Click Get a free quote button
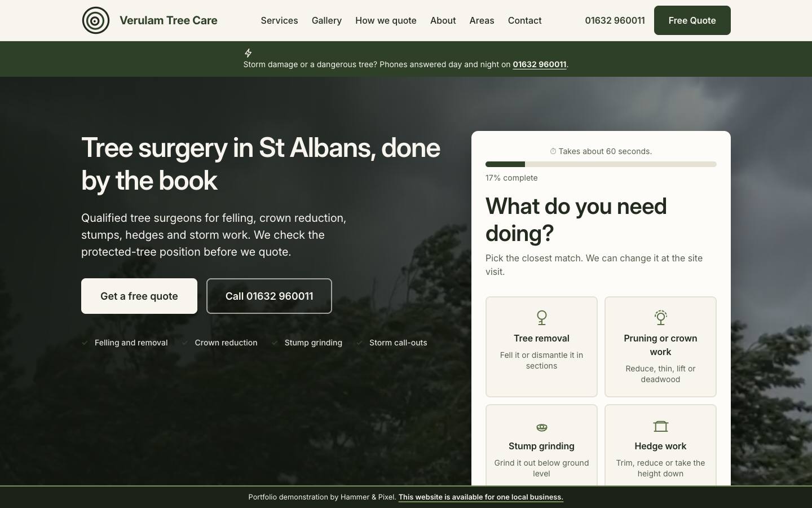This screenshot has width=812, height=508. tap(139, 296)
